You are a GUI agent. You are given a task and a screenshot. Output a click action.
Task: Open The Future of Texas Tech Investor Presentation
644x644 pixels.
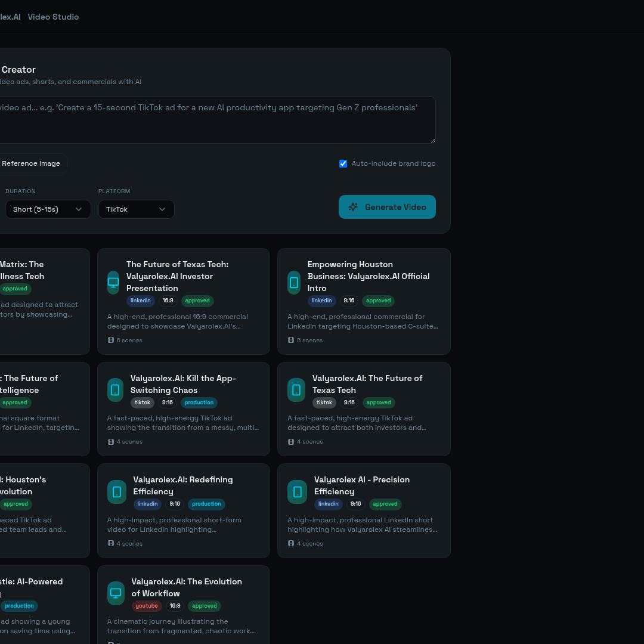click(178, 277)
